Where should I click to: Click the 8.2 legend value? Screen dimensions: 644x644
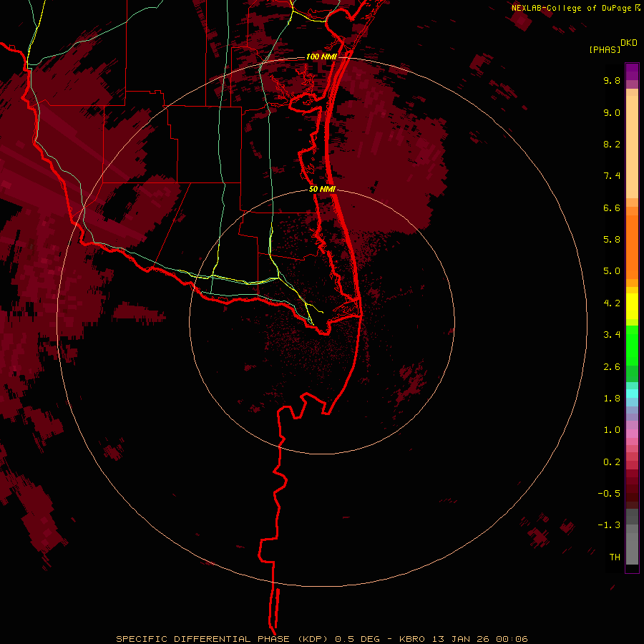point(612,144)
